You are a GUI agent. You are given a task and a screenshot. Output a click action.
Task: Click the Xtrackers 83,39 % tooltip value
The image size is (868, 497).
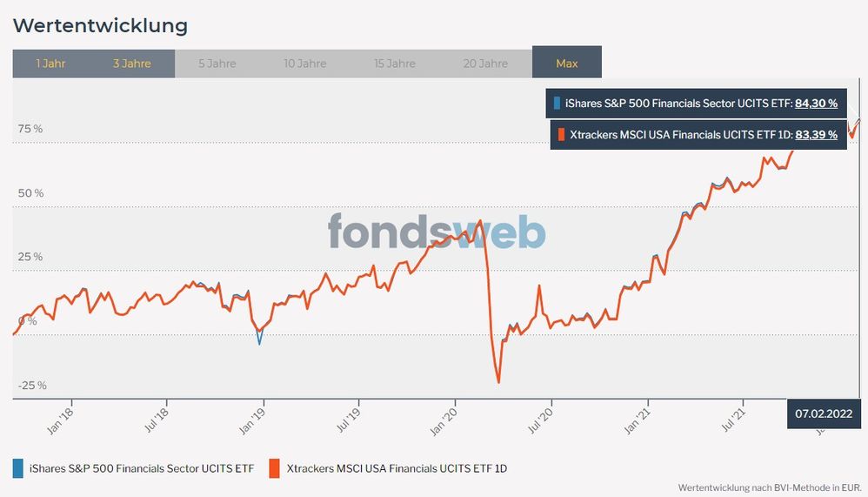click(x=816, y=135)
